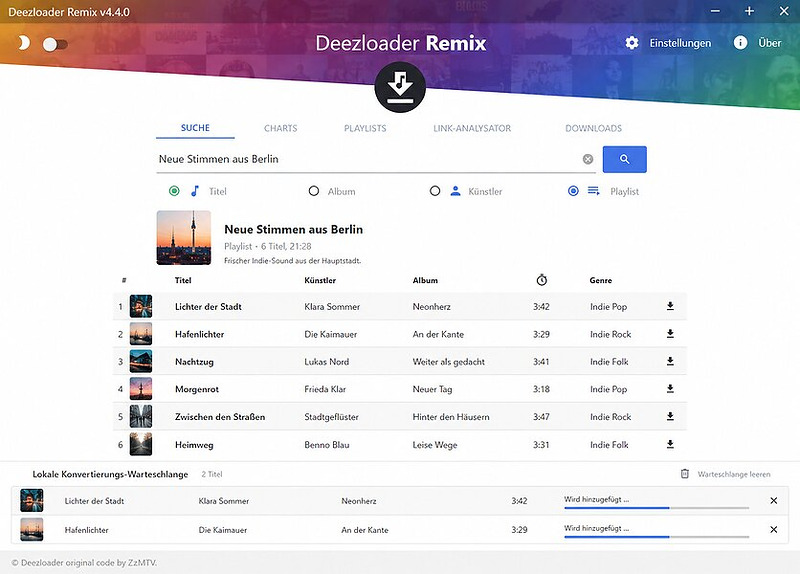Screen dimensions: 800x574
Task: Click album Leise Wege
Action: 435,445
